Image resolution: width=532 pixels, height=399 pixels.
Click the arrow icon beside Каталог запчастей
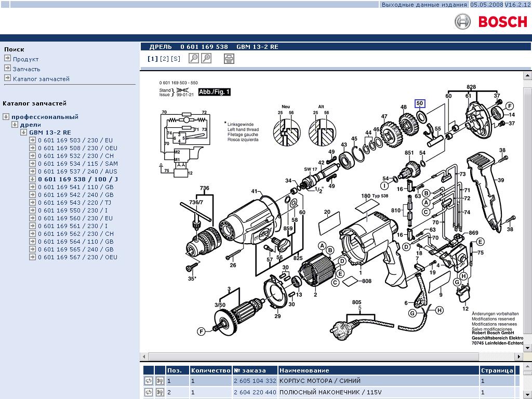[7, 78]
